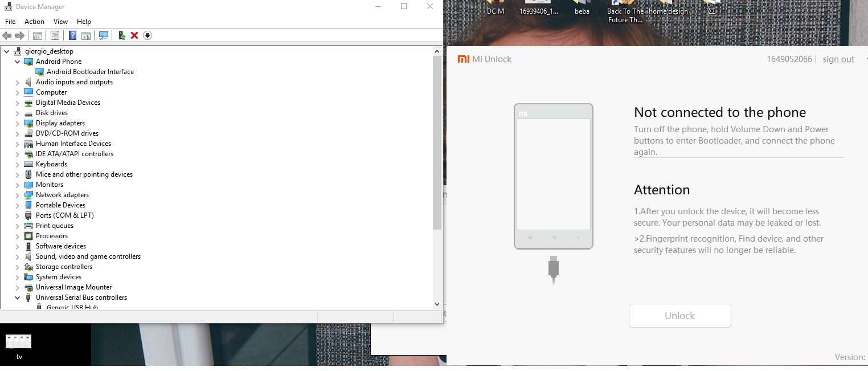Maximize the Device Manager window
The width and height of the screenshot is (868, 371).
click(404, 7)
